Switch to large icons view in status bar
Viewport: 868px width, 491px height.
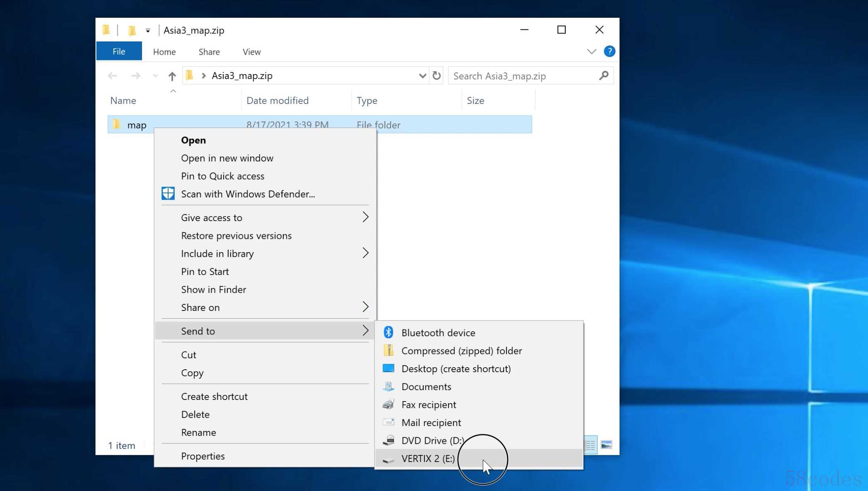[606, 445]
